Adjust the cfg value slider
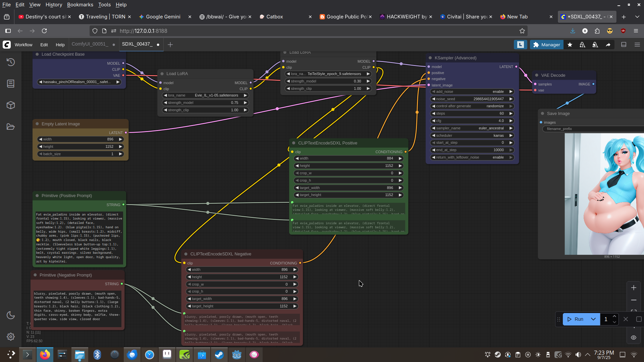Screen dimensions: 644x362 coord(472,121)
